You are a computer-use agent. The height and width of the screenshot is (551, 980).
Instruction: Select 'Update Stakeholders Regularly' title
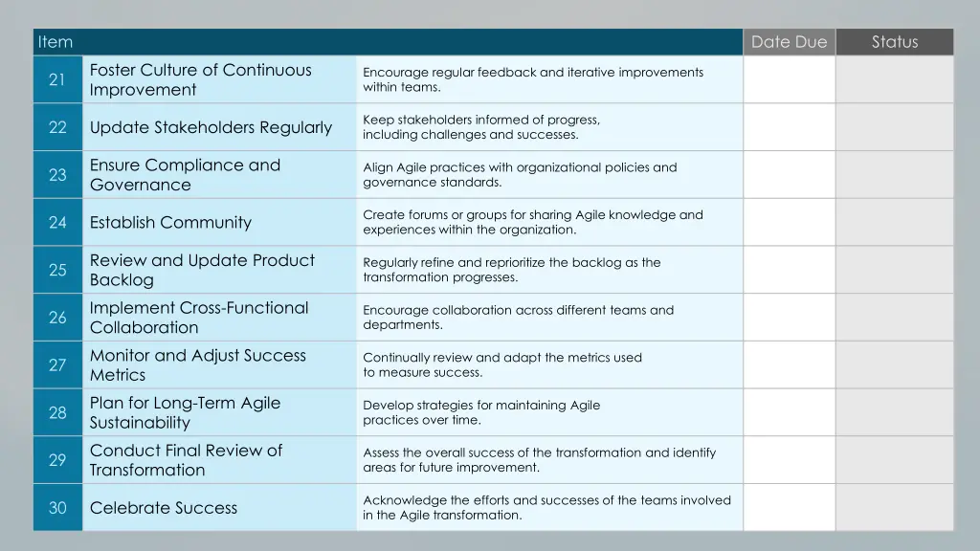pos(211,127)
